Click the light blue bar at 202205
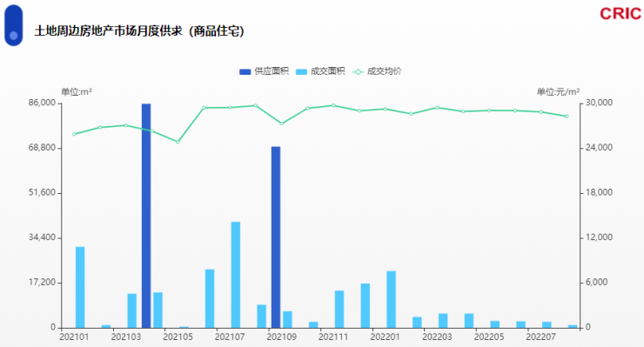 click(x=495, y=324)
